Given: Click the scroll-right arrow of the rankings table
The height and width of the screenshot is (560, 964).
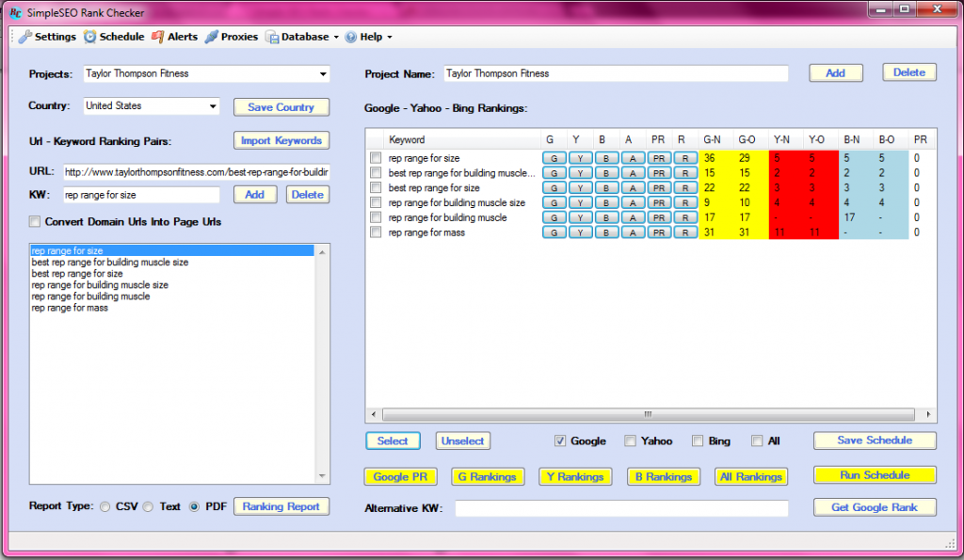Looking at the screenshot, I should point(928,414).
